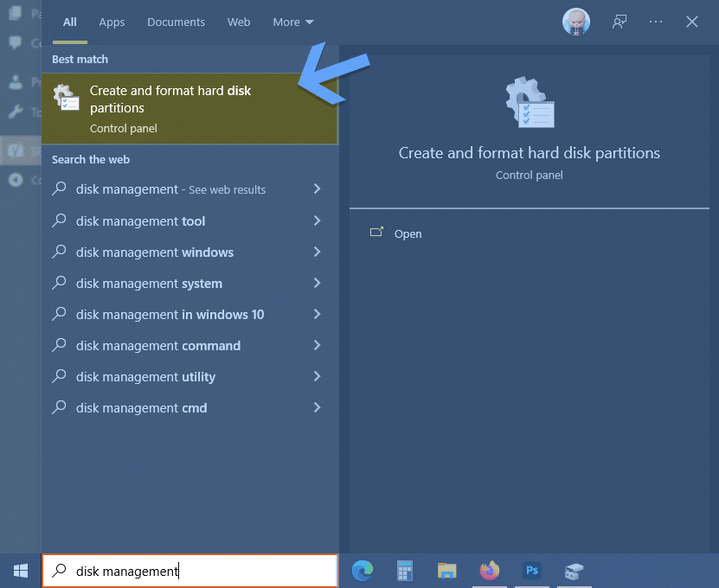Select the Web search tab
The image size is (719, 588).
pos(239,22)
